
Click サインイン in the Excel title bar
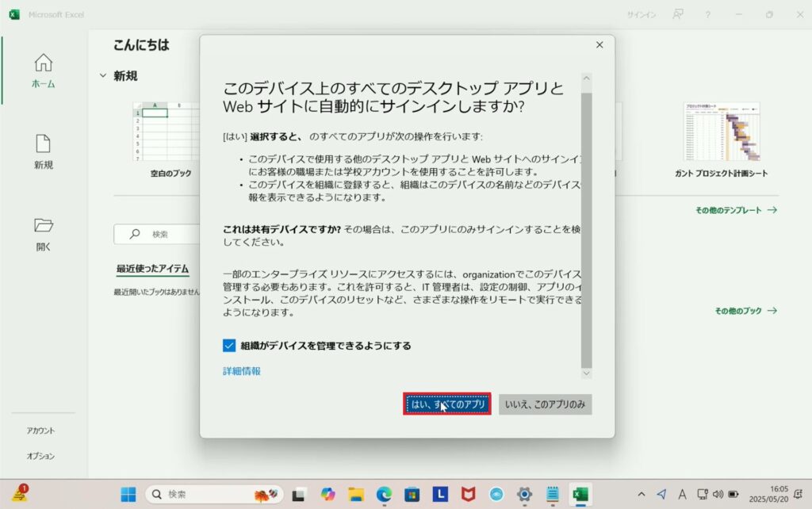[641, 14]
